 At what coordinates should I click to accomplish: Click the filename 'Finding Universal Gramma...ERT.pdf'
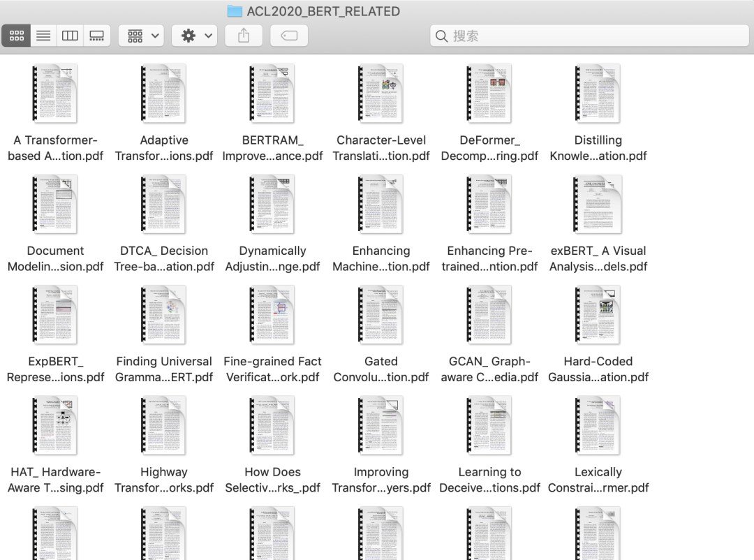pyautogui.click(x=164, y=369)
